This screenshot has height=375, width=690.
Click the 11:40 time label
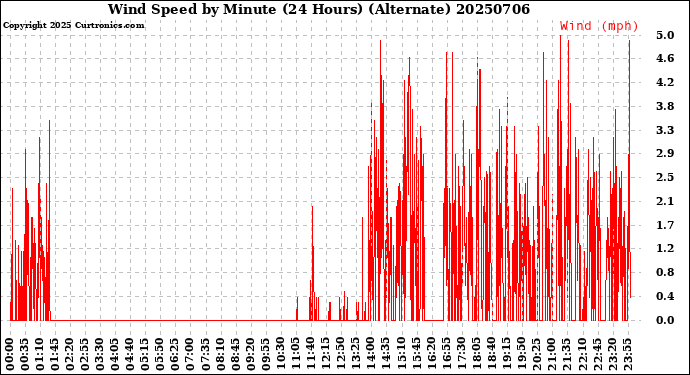311,355
